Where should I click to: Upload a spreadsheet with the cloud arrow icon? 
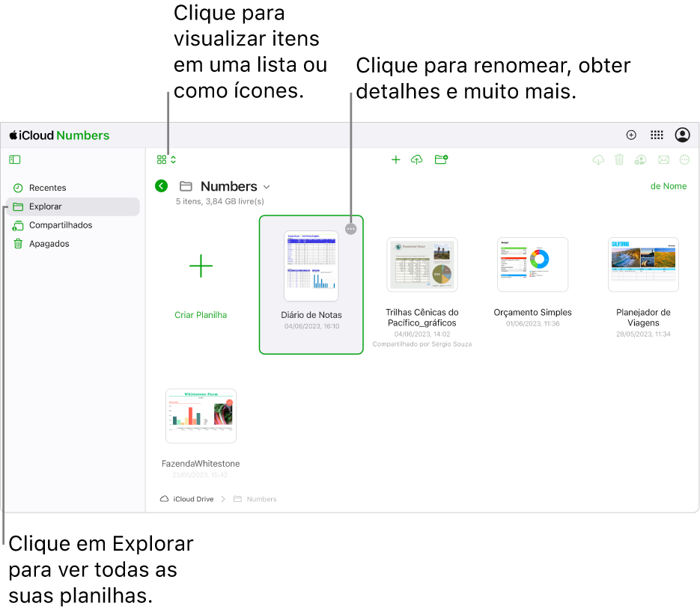[416, 160]
